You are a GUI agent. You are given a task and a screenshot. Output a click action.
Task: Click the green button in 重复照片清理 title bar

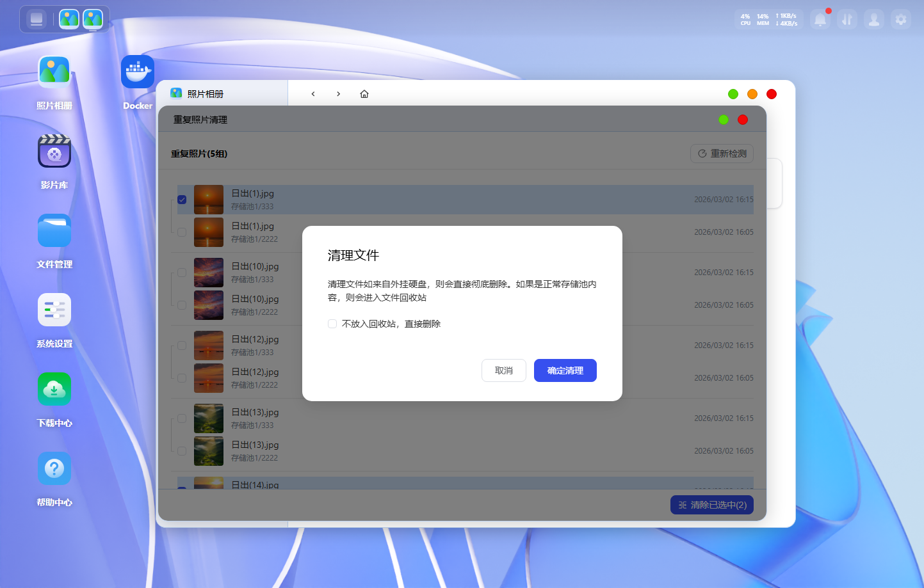[x=724, y=120]
